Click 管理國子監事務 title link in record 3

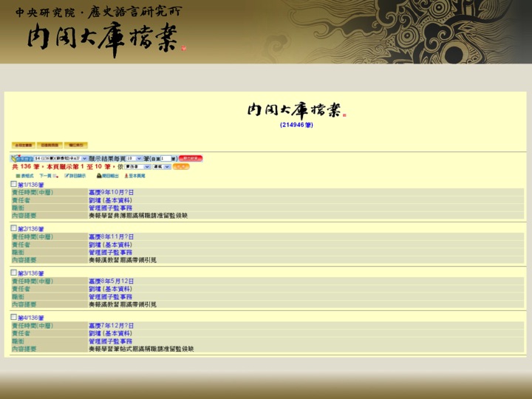click(111, 297)
